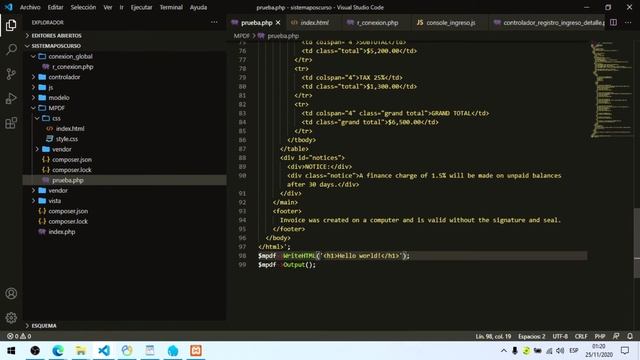Image resolution: width=640 pixels, height=360 pixels.
Task: Expand the controlador folder
Action: coord(124,77)
